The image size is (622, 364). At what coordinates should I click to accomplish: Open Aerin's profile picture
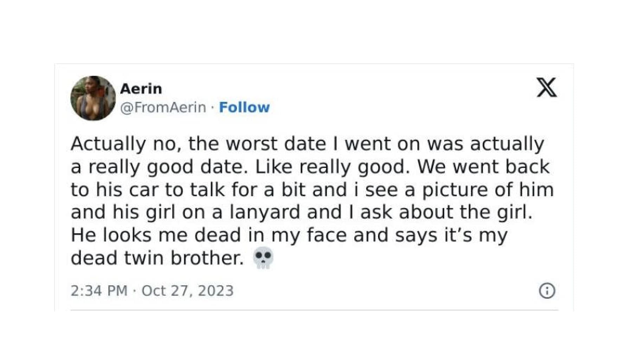tap(93, 98)
